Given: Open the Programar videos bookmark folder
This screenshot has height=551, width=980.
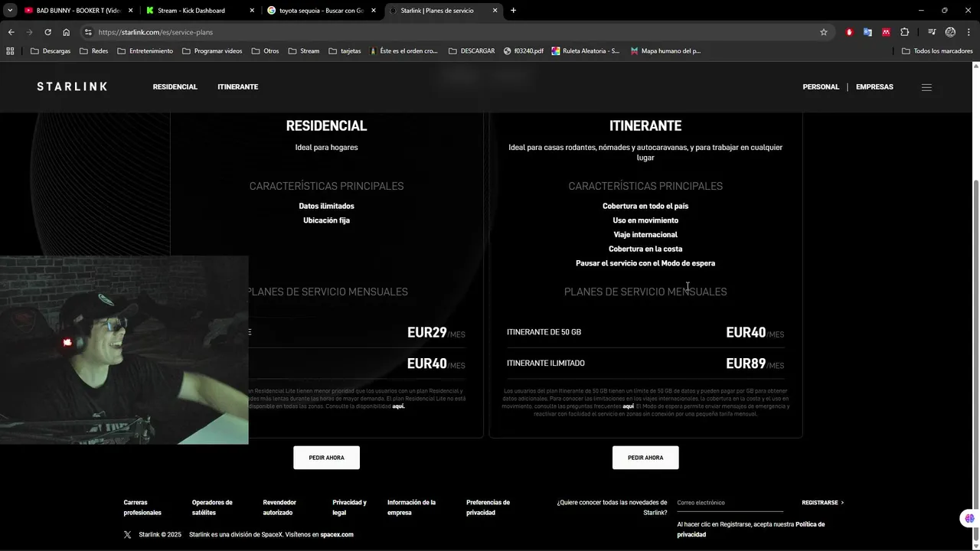Looking at the screenshot, I should point(212,51).
